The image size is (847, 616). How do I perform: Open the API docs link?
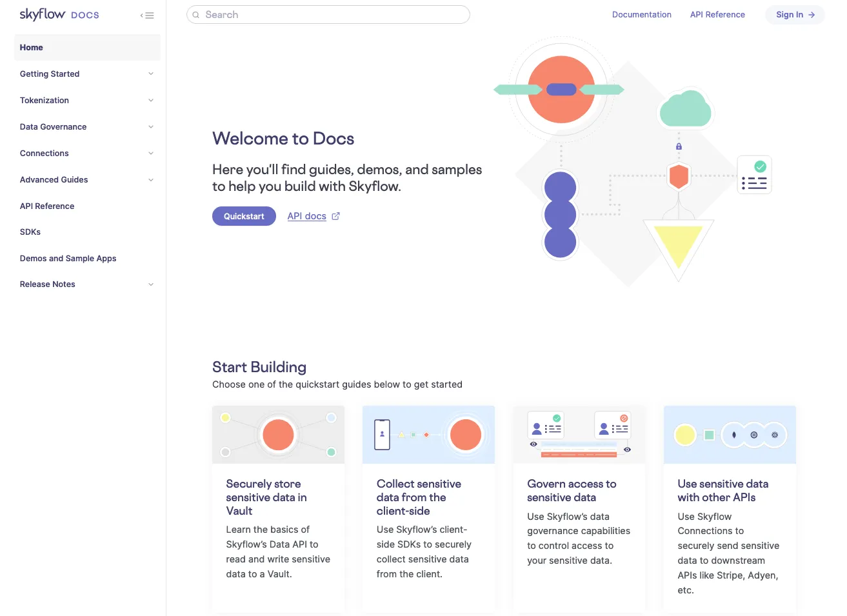tap(306, 216)
